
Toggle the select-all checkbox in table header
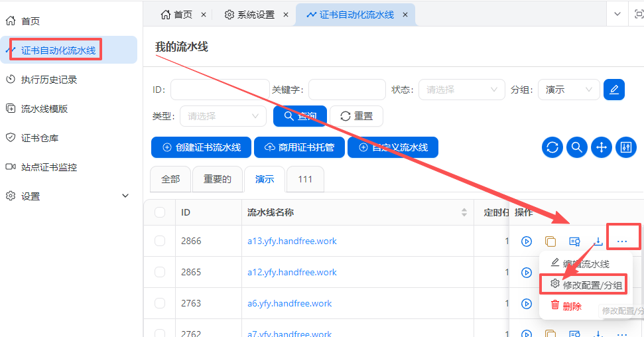160,212
